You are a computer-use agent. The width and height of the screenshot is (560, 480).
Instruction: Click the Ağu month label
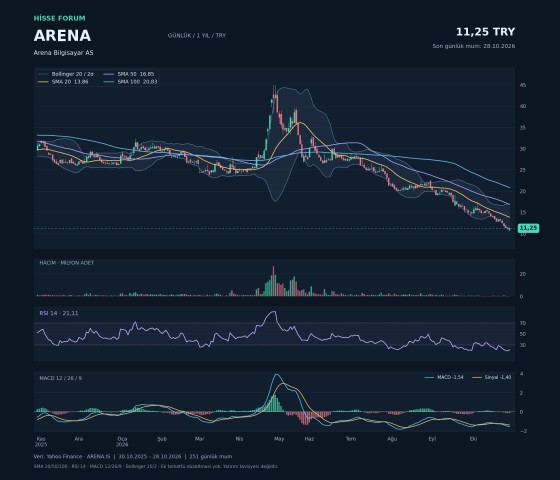[392, 439]
